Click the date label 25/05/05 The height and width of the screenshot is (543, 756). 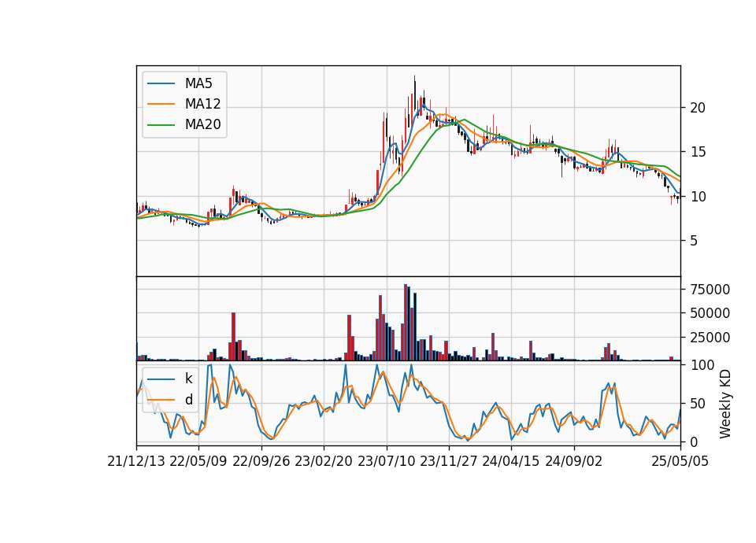coord(680,462)
